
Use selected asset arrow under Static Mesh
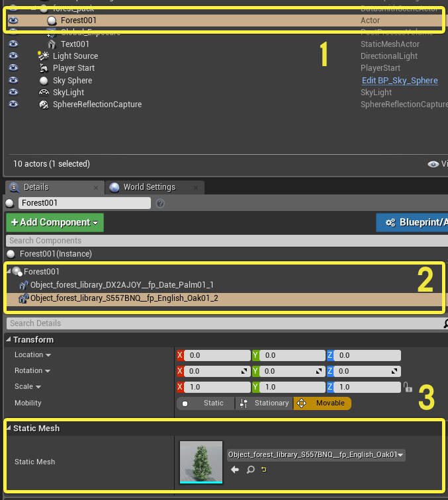(235, 470)
